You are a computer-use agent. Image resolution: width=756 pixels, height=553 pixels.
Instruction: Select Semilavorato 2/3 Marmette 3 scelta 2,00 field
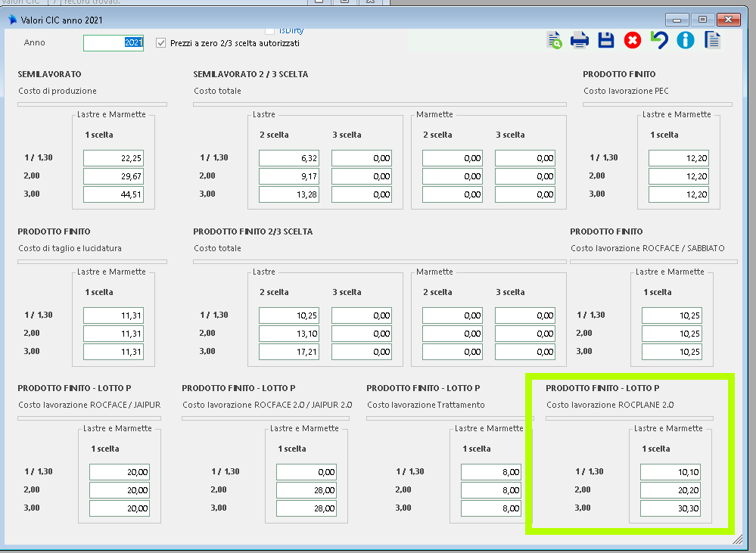(x=525, y=176)
